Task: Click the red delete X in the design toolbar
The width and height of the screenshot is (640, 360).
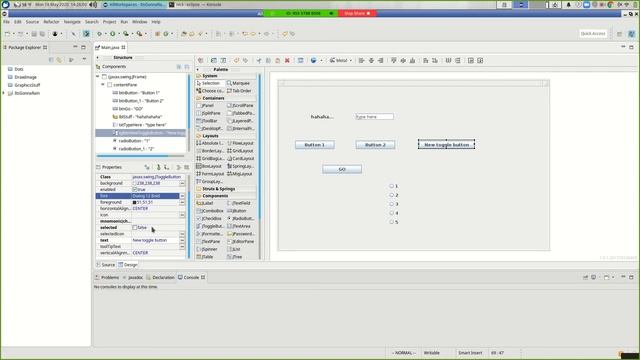Action: (287, 60)
